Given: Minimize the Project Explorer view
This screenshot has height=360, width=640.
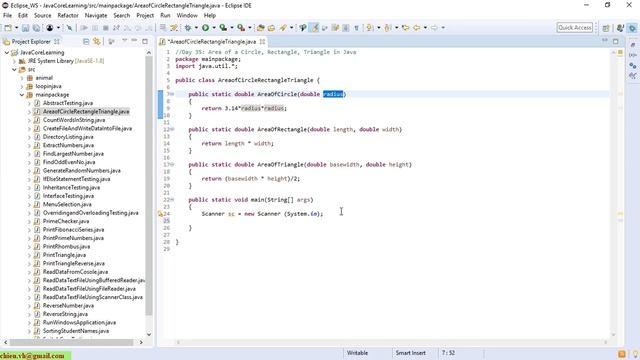Looking at the screenshot, I should (134, 41).
